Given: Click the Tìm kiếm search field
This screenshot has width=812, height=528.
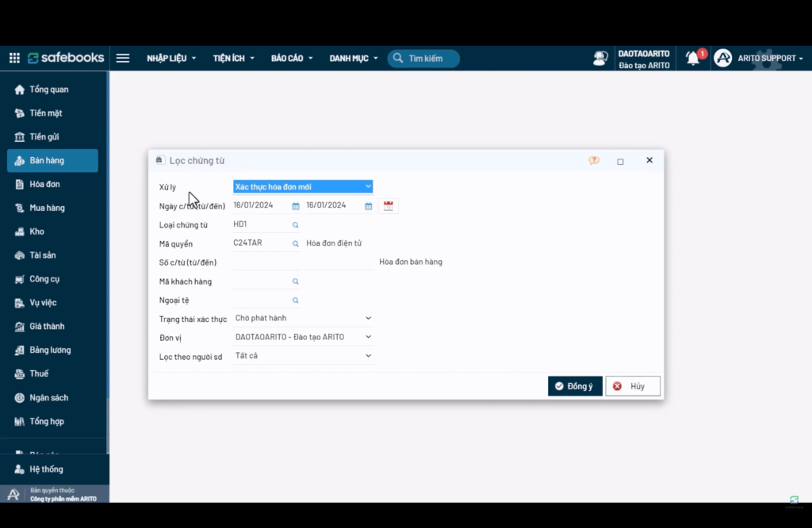Looking at the screenshot, I should click(423, 59).
